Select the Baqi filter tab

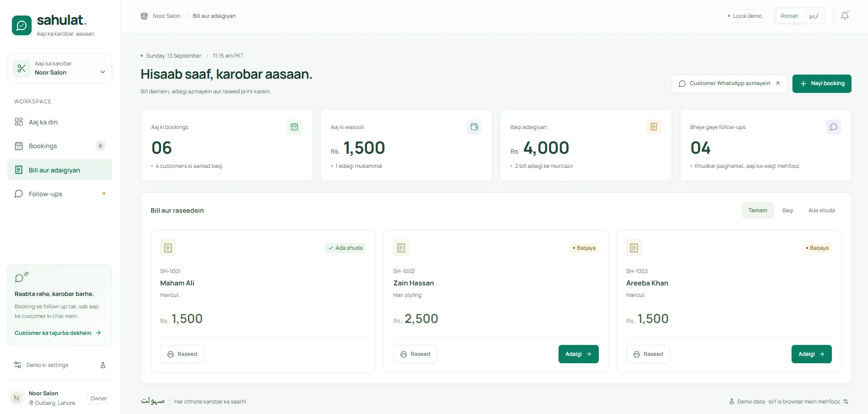point(787,210)
